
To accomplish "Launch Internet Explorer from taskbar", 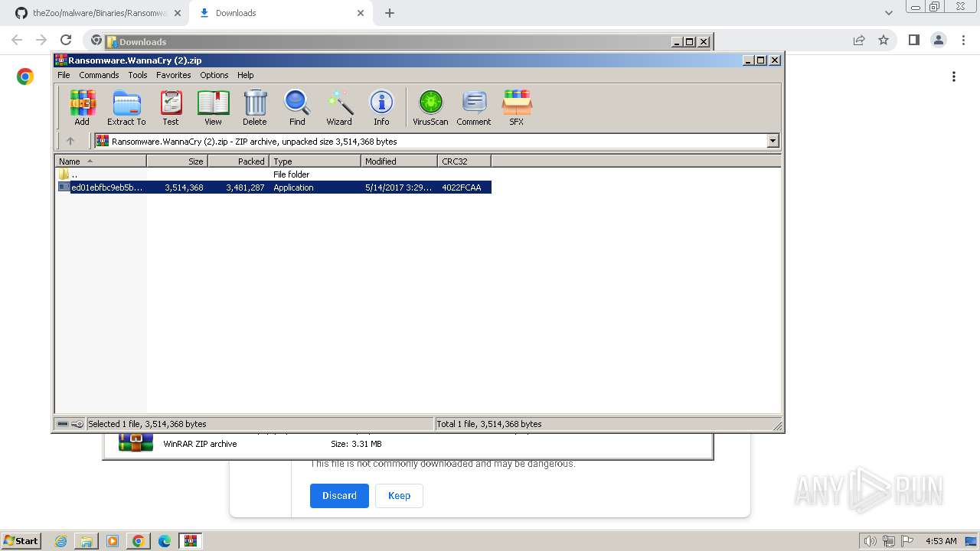I will coord(61,541).
